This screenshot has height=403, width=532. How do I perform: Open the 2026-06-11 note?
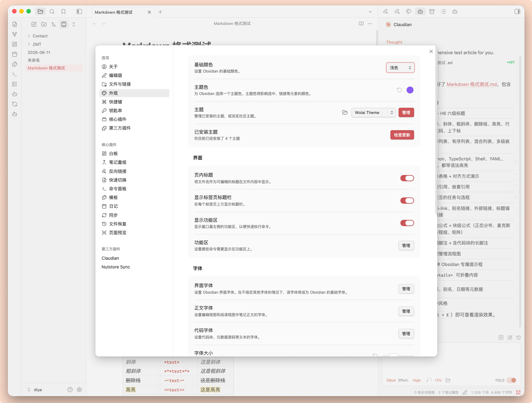pos(54,52)
